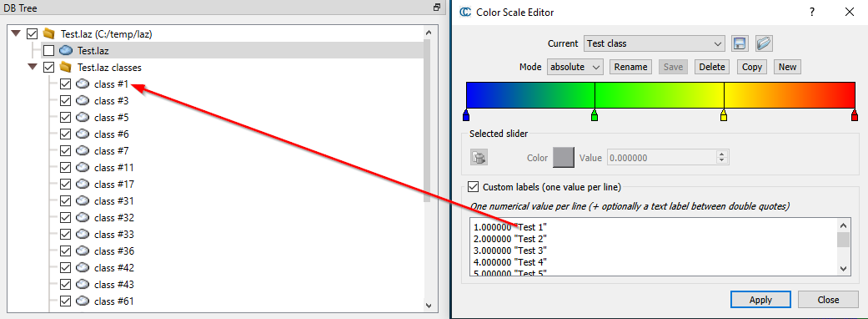Click the New button

[x=787, y=67]
